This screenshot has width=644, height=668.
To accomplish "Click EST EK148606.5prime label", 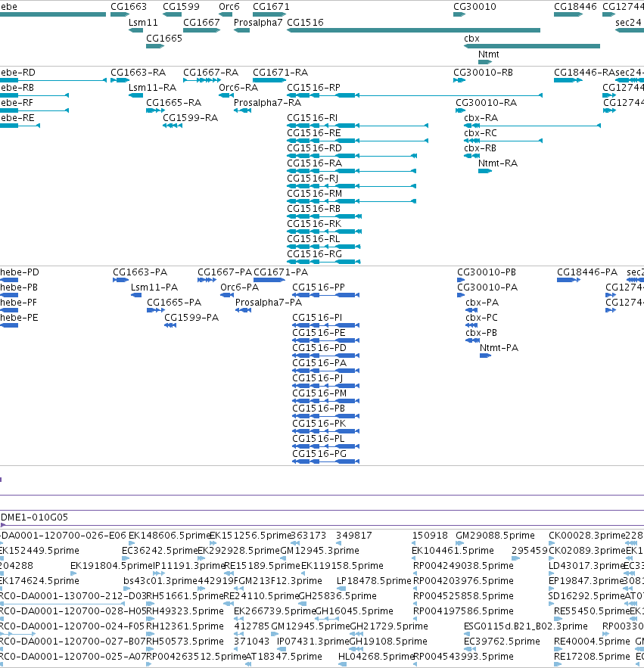I will [x=170, y=536].
